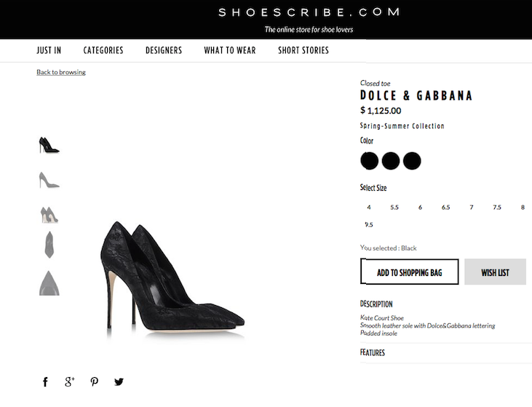Viewport: 532px width, 407px height.
Task: Select shoe size 5.5
Action: [x=394, y=208]
